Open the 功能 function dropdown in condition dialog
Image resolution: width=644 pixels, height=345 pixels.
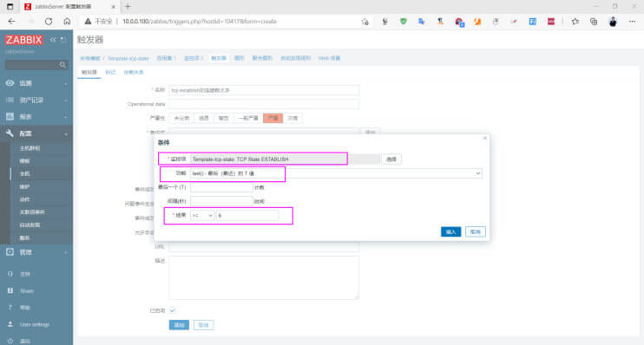(x=336, y=173)
